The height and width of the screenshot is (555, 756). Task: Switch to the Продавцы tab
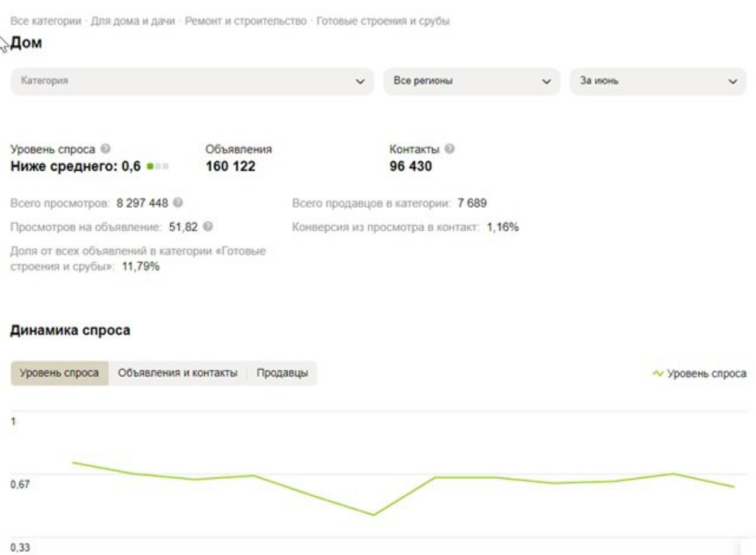[x=282, y=373]
